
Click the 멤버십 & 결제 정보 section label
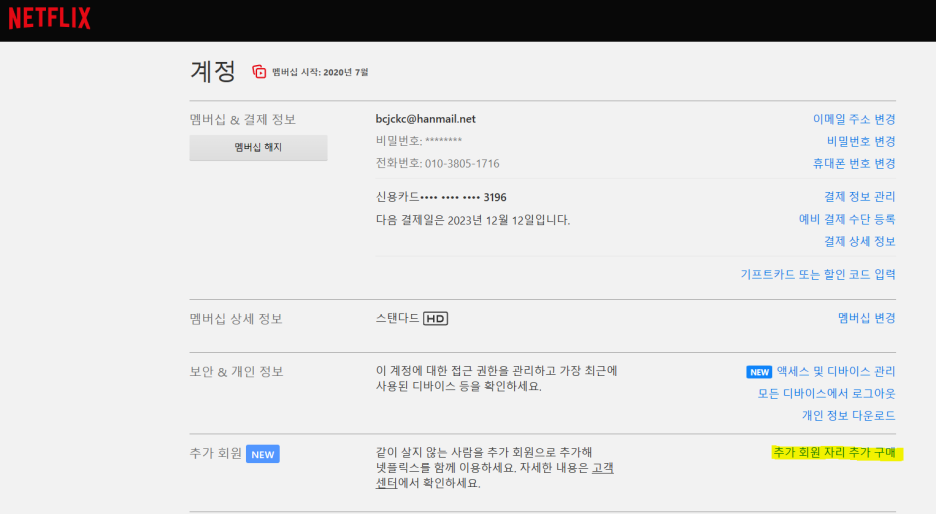pyautogui.click(x=243, y=119)
